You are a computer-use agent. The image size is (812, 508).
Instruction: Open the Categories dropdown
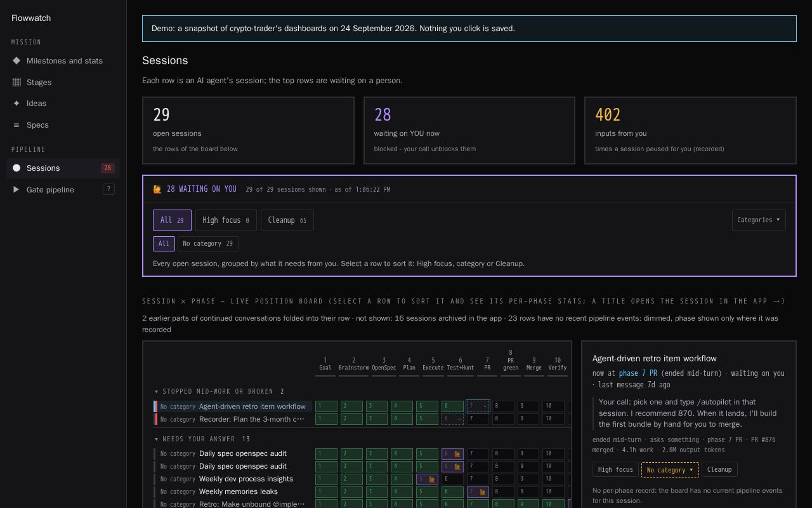759,220
